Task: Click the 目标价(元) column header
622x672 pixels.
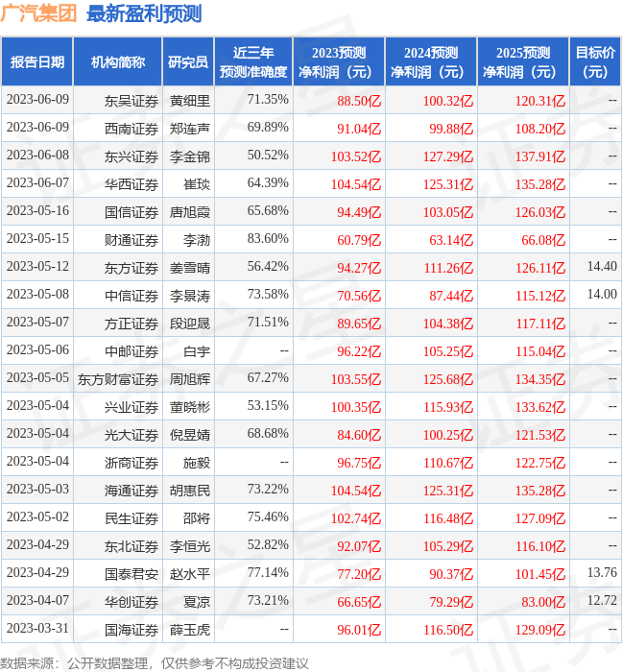Action: pos(595,62)
